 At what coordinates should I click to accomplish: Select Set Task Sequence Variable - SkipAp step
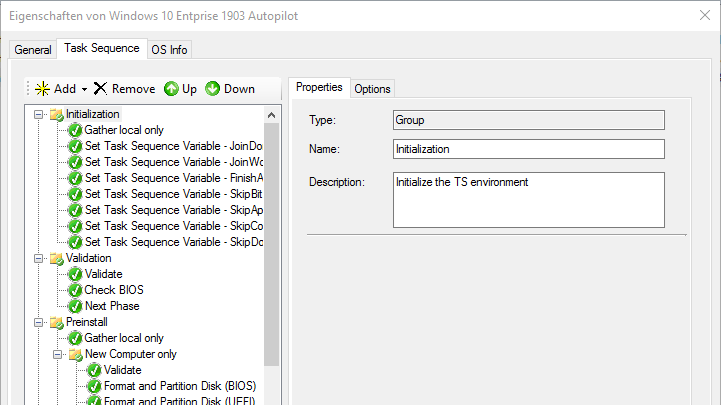[174, 210]
